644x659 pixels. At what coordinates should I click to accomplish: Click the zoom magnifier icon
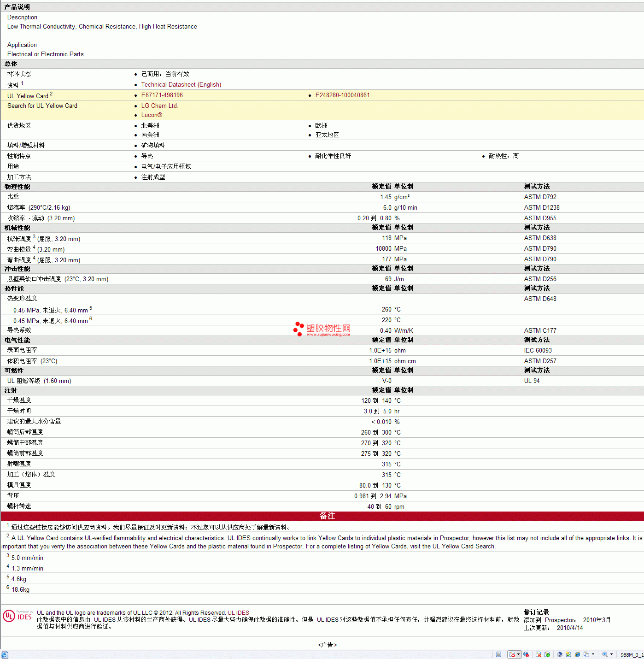[x=605, y=654]
